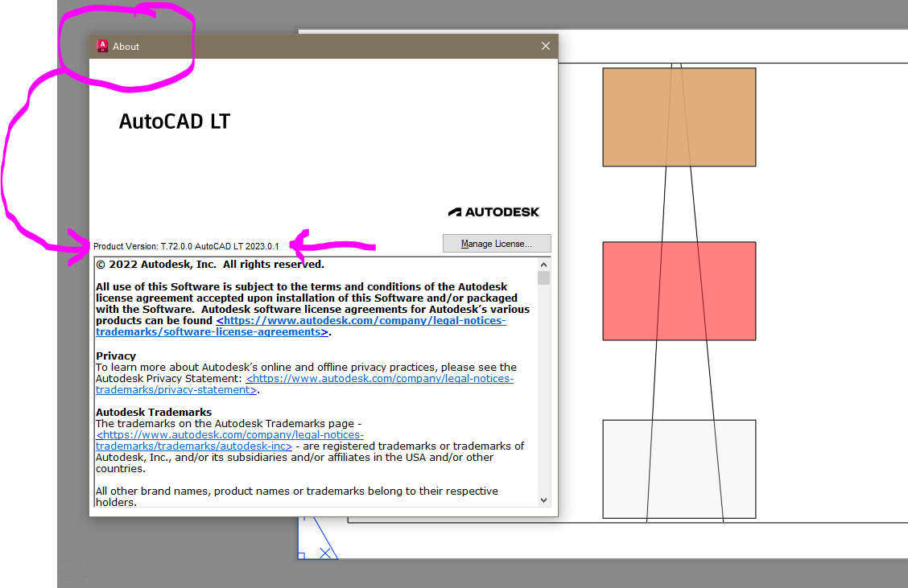Click the scrollbar down arrow
The height and width of the screenshot is (588, 908).
pos(543,500)
